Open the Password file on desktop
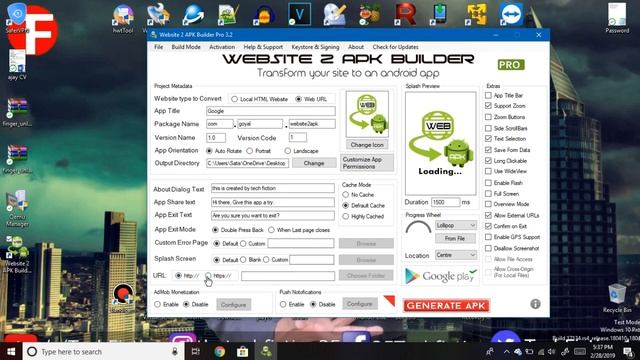This screenshot has width=640, height=360. [x=617, y=18]
